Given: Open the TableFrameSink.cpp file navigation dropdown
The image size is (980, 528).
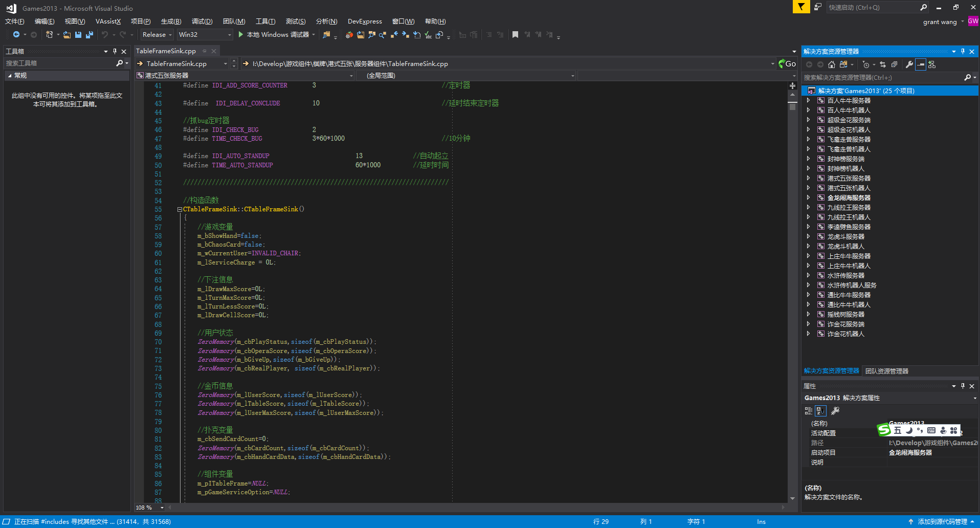Looking at the screenshot, I should (x=225, y=63).
